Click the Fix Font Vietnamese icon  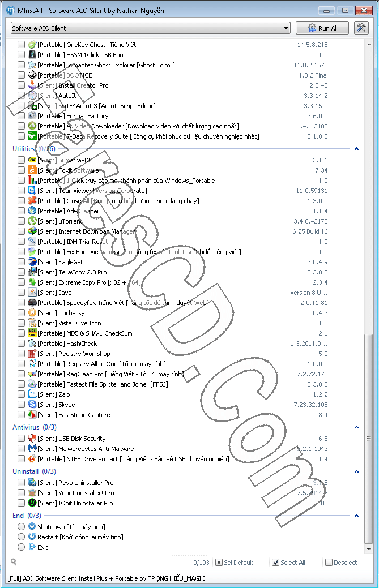(32, 252)
